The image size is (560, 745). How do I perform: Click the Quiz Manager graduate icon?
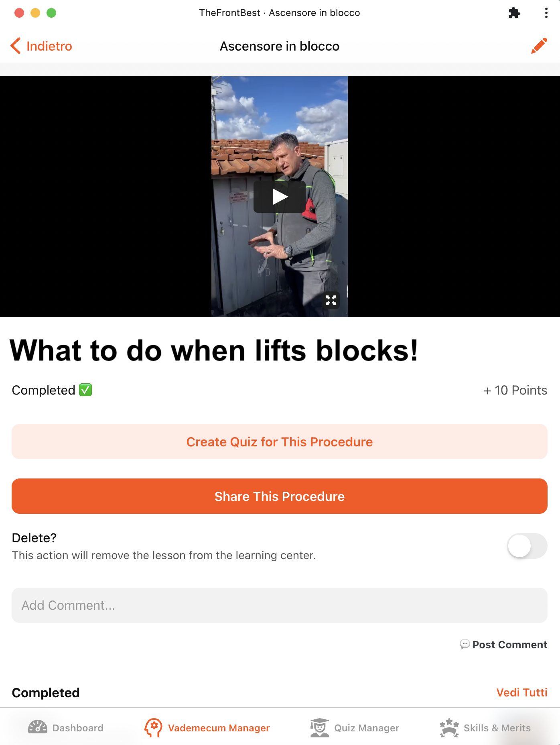(x=320, y=728)
